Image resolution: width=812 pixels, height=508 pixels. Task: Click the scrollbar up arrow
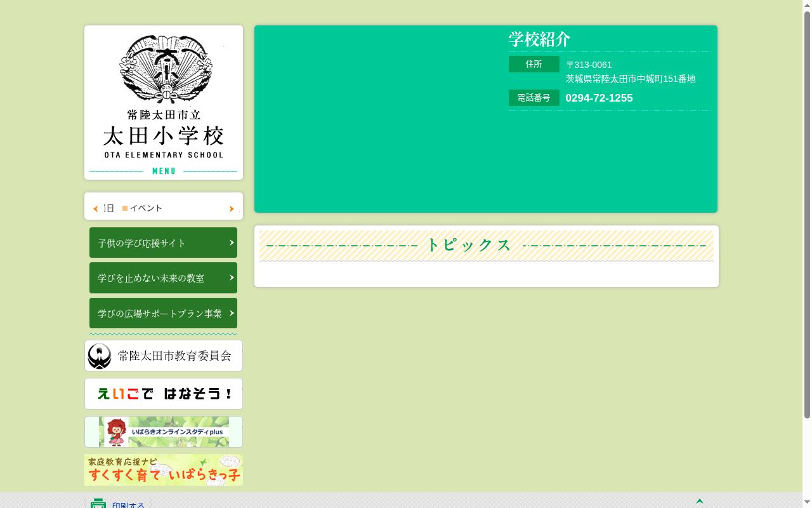point(807,5)
